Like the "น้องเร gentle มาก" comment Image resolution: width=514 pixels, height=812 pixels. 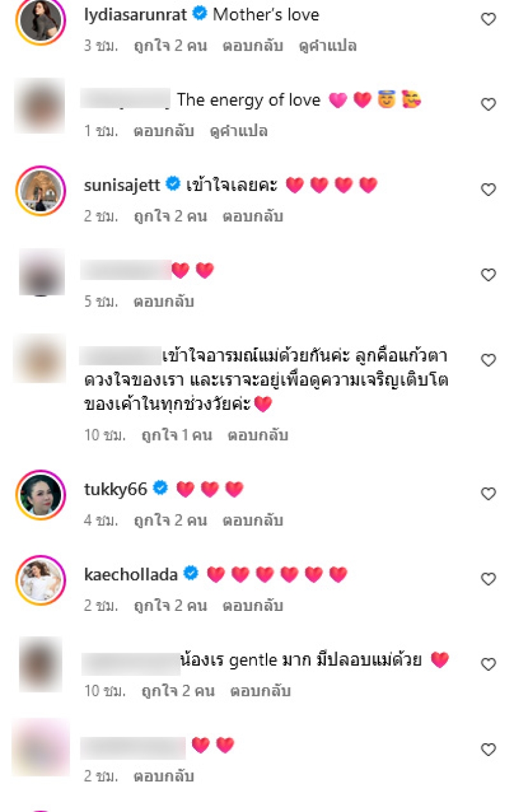488,664
